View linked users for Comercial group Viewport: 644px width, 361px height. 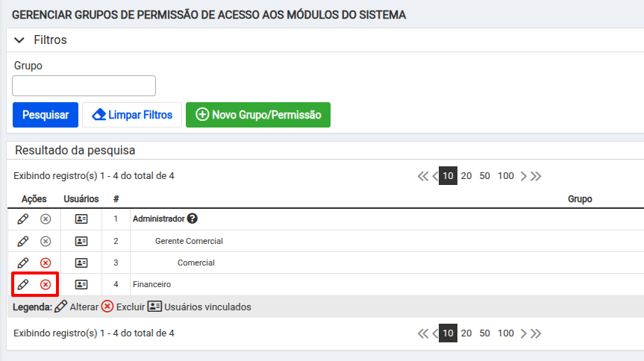(81, 263)
